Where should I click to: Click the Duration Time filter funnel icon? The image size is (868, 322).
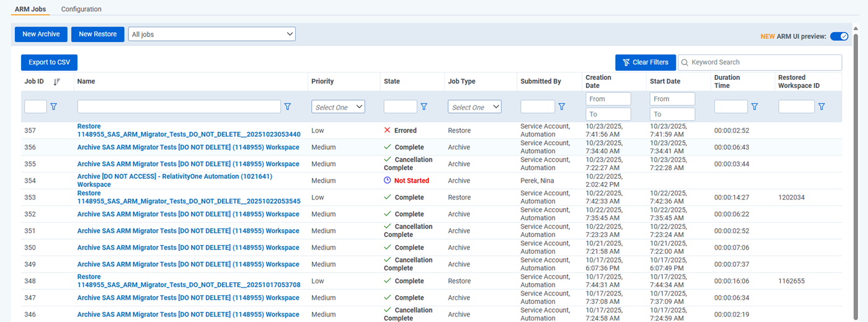pos(755,107)
